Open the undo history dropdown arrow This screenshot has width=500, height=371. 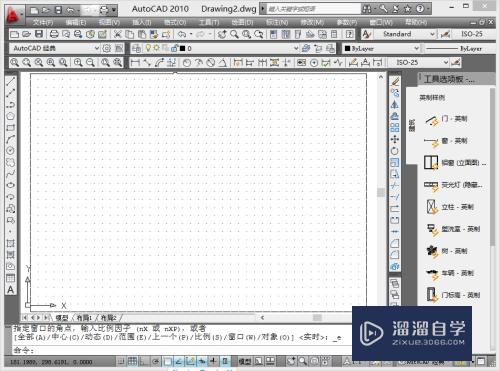[x=191, y=34]
